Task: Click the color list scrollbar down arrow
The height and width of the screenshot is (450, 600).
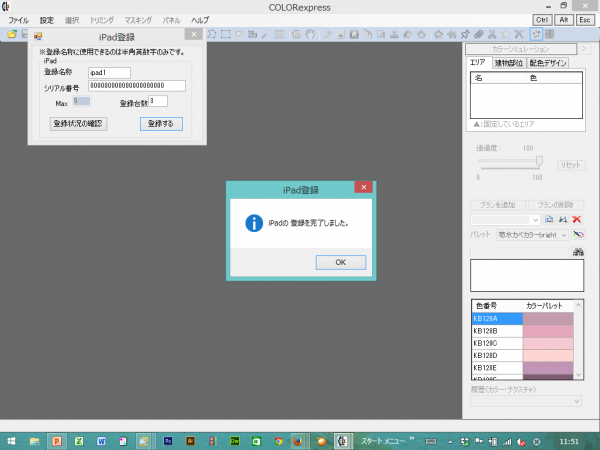Action: pos(578,375)
